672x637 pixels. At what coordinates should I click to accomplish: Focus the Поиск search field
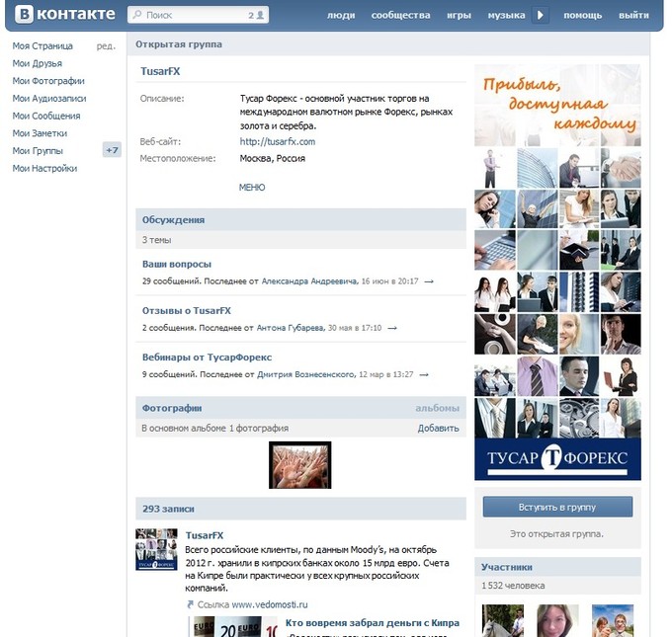(198, 15)
